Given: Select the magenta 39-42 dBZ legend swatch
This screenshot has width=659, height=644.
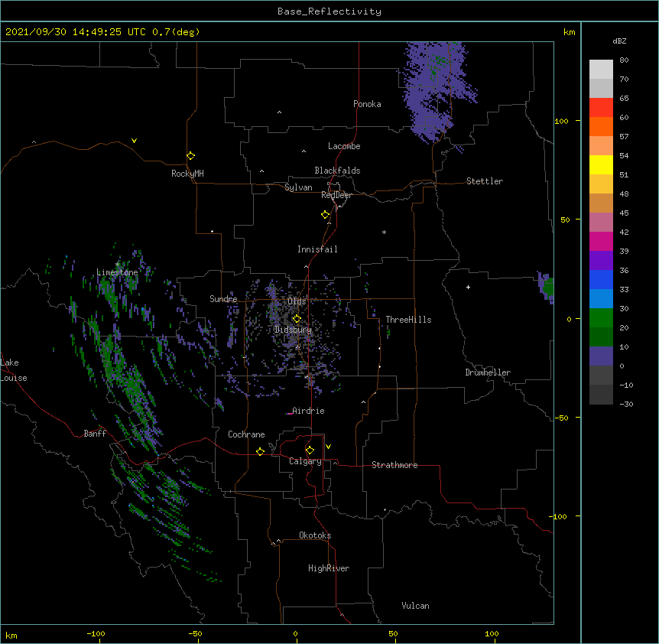Looking at the screenshot, I should 601,241.
